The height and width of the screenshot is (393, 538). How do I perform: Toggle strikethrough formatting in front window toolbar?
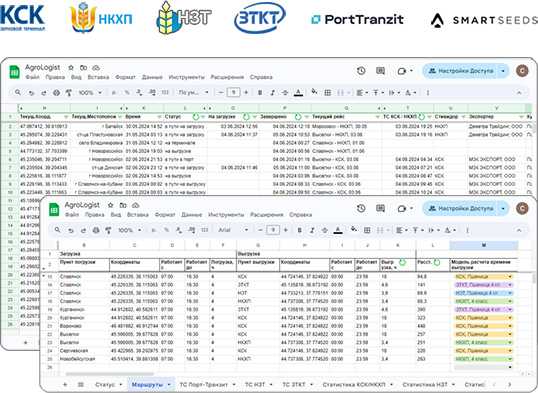pyautogui.click(x=325, y=230)
